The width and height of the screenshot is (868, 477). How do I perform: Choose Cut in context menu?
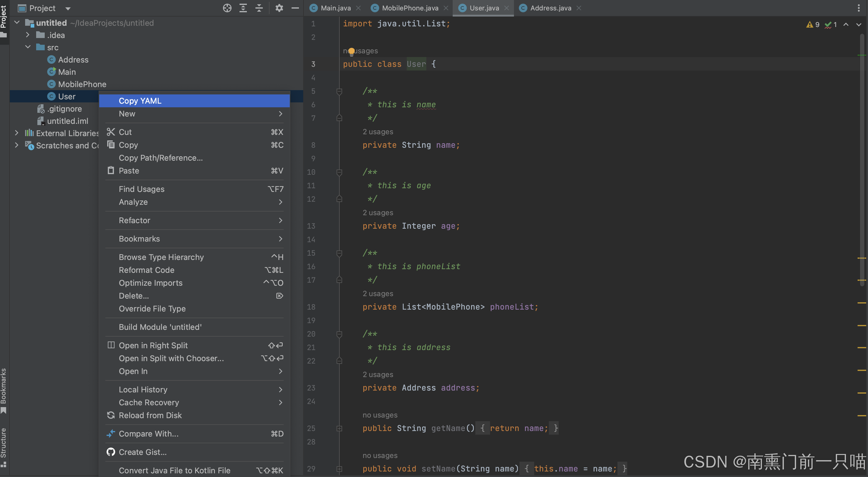click(x=194, y=132)
